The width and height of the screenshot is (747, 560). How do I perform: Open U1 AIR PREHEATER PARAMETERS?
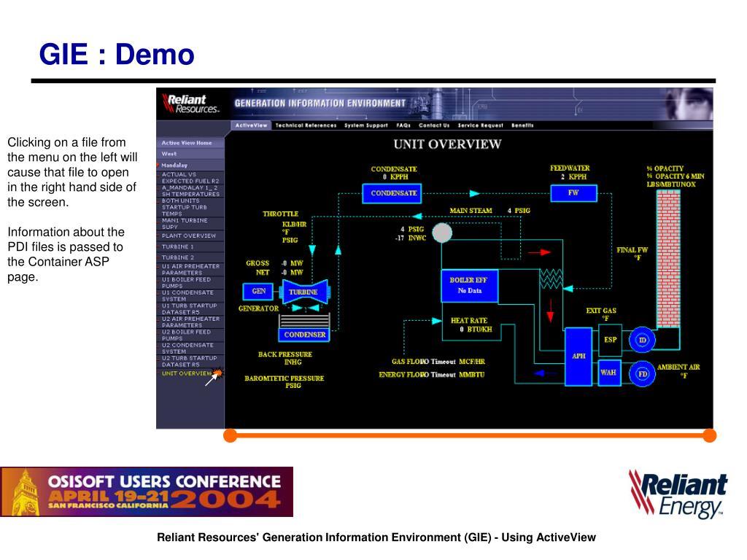[190, 270]
